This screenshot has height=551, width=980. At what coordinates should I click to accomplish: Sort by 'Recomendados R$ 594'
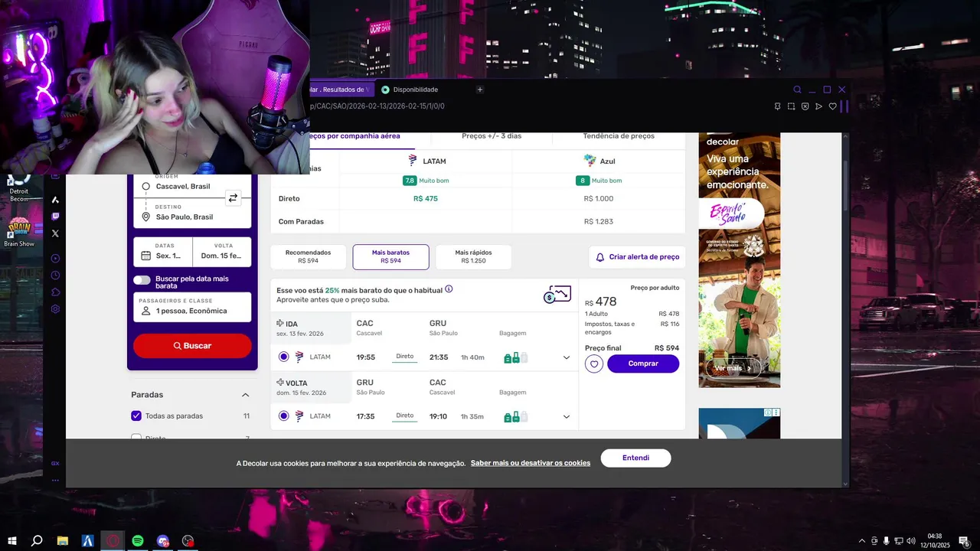(x=309, y=257)
